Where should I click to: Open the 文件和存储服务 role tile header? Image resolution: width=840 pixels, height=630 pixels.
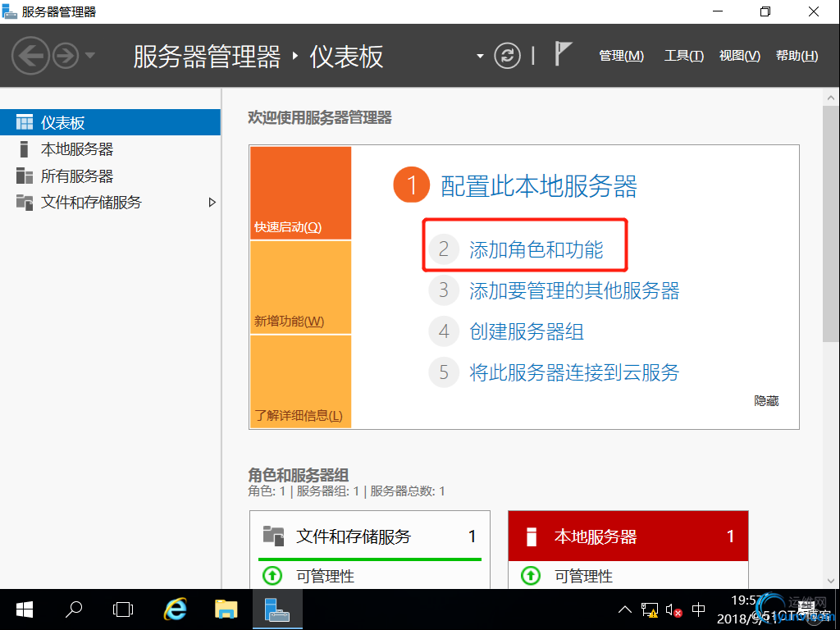click(370, 536)
